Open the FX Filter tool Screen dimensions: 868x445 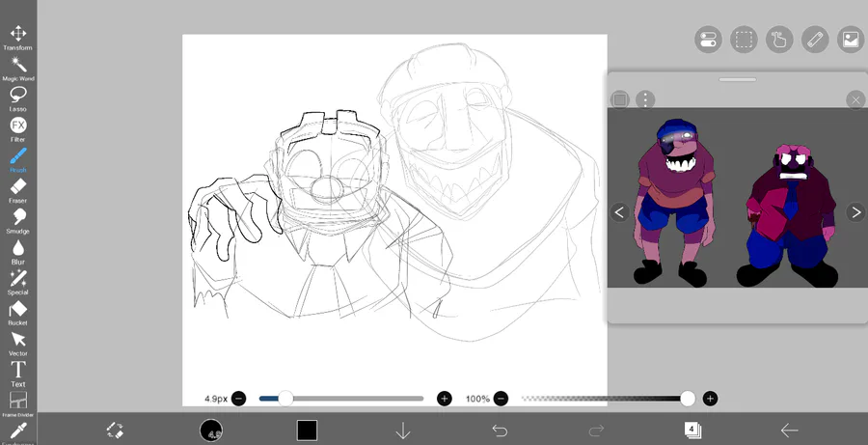(17, 129)
